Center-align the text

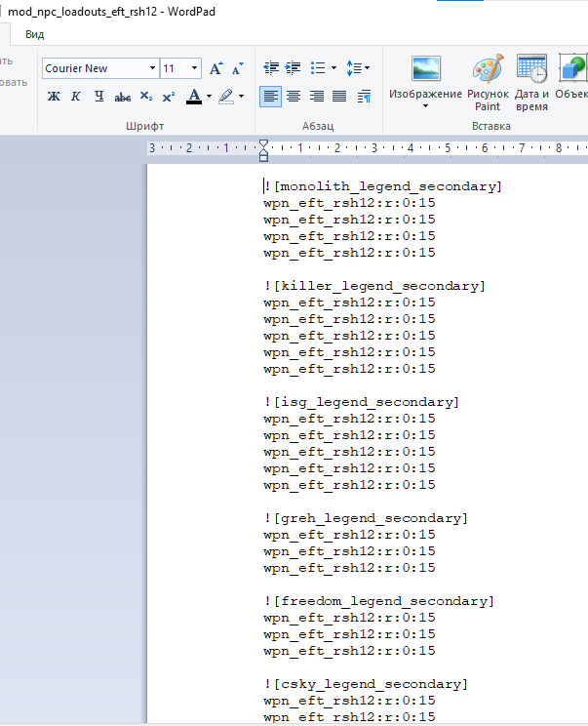tap(294, 97)
